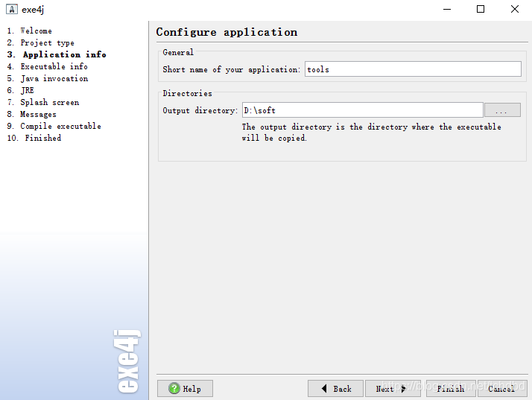
Task: Go to step 8. Messages
Action: 31,114
